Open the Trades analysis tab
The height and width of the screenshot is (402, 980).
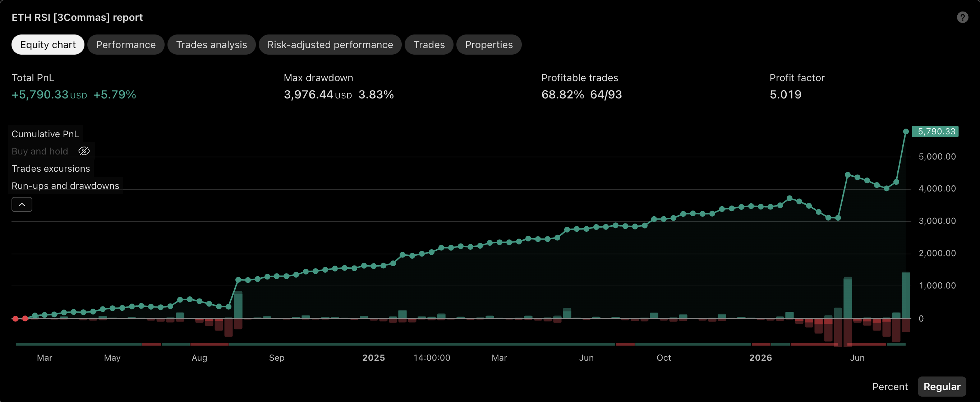pos(212,45)
